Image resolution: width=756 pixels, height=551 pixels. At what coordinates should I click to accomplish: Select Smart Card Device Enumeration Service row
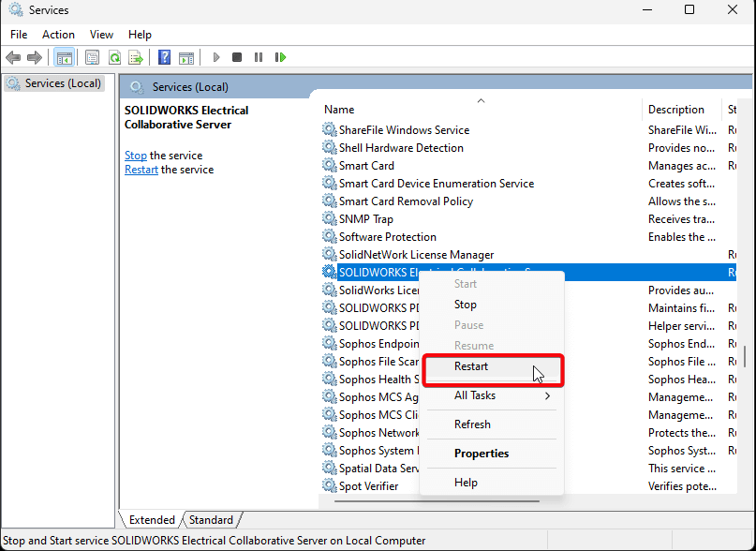pos(527,184)
